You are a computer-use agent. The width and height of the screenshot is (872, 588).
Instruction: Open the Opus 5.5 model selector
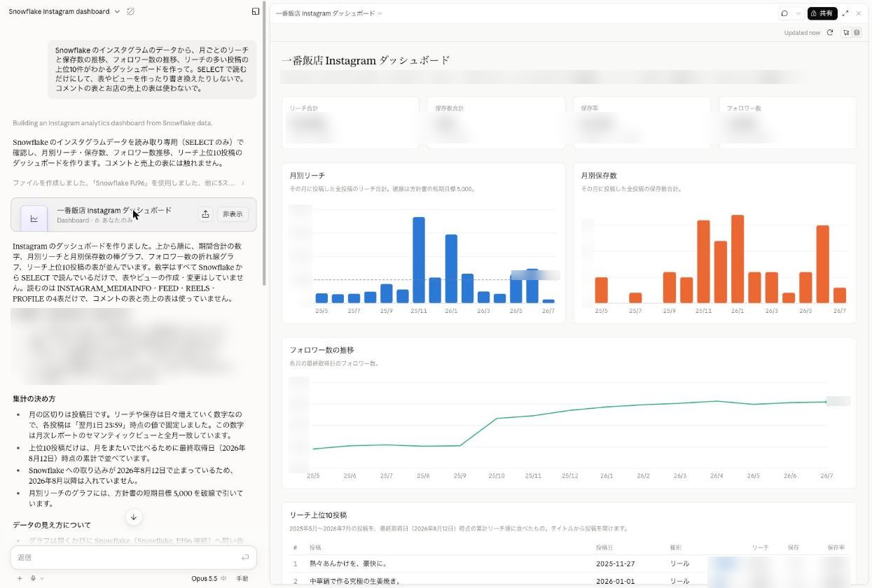[209, 578]
